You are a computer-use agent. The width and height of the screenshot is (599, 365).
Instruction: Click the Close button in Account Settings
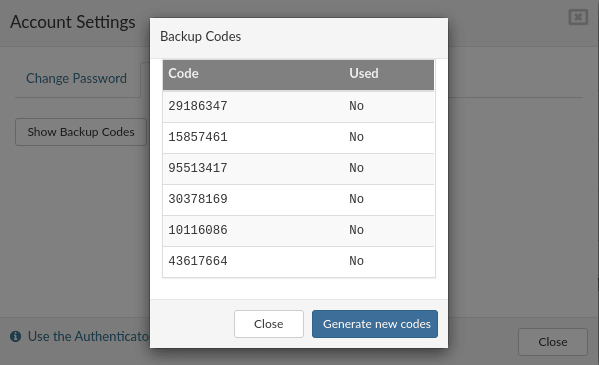(x=553, y=342)
